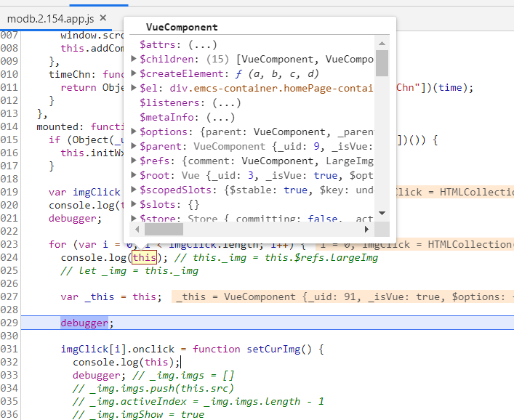Click the highlighted 'this' token on line 024

point(145,257)
